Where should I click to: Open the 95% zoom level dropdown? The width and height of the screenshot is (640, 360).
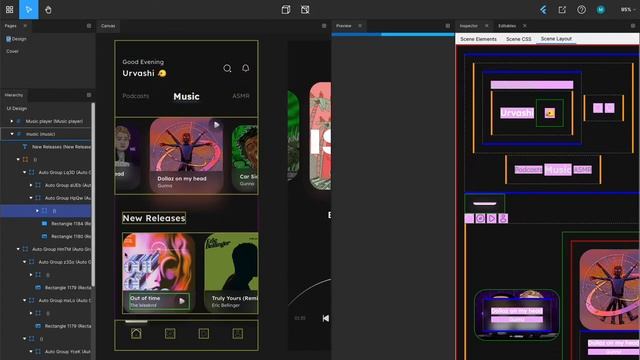coord(628,9)
